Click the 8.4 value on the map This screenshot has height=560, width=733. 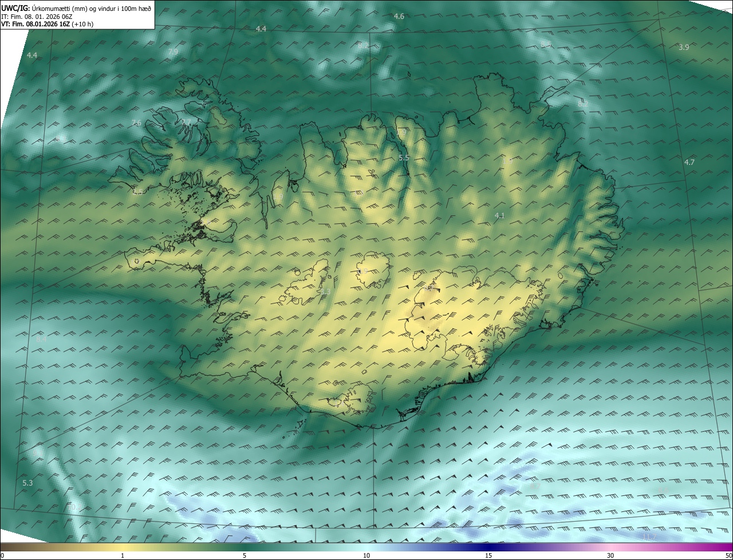(x=41, y=340)
